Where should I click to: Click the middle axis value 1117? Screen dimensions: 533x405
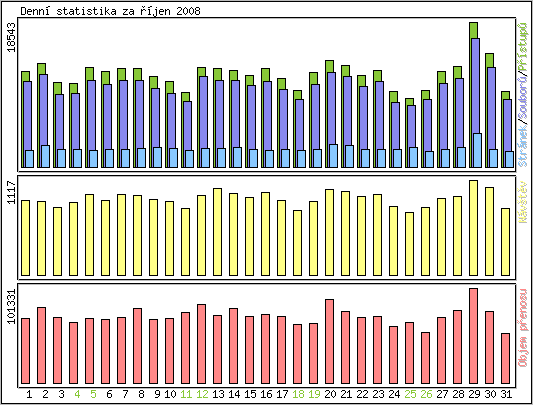[12, 192]
